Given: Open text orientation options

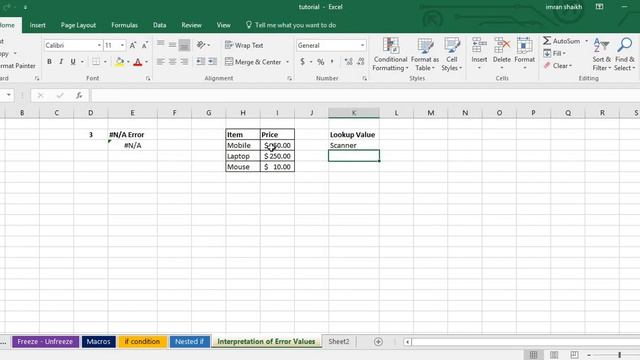Looking at the screenshot, I should click(x=203, y=45).
